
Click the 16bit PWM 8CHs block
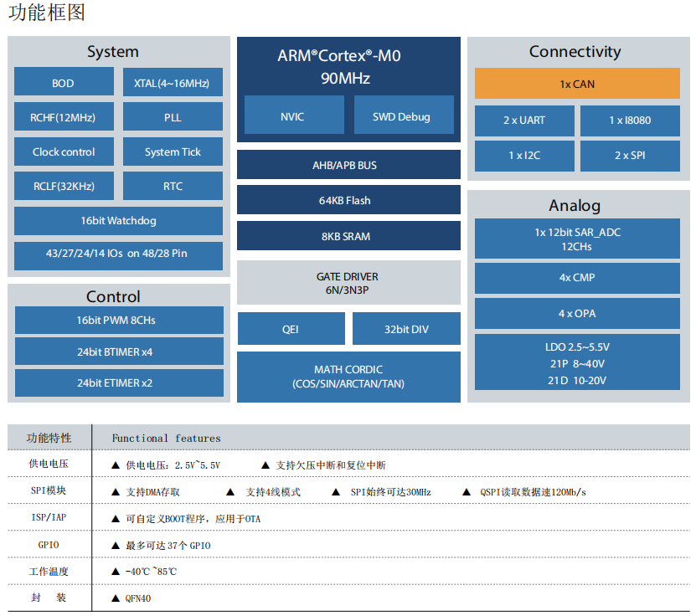pyautogui.click(x=119, y=321)
